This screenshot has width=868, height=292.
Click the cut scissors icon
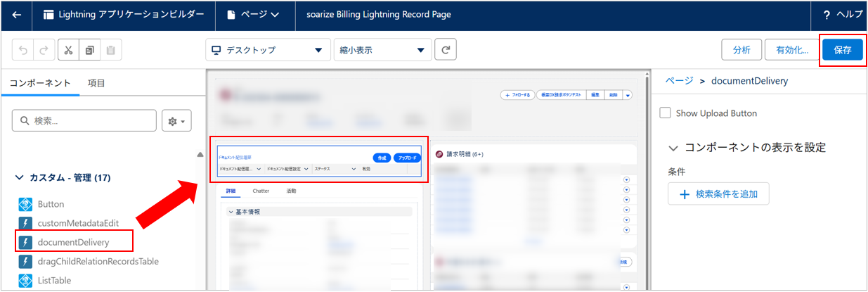[68, 51]
